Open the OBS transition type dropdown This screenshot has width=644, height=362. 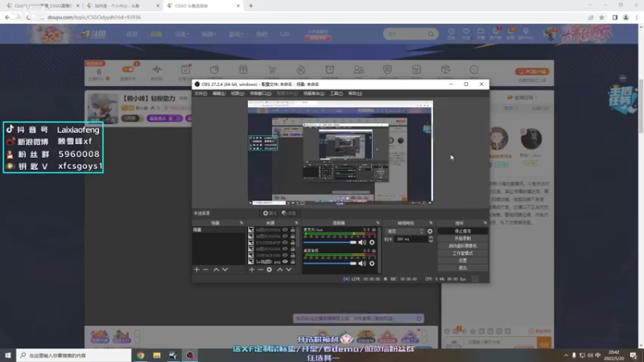[405, 232]
